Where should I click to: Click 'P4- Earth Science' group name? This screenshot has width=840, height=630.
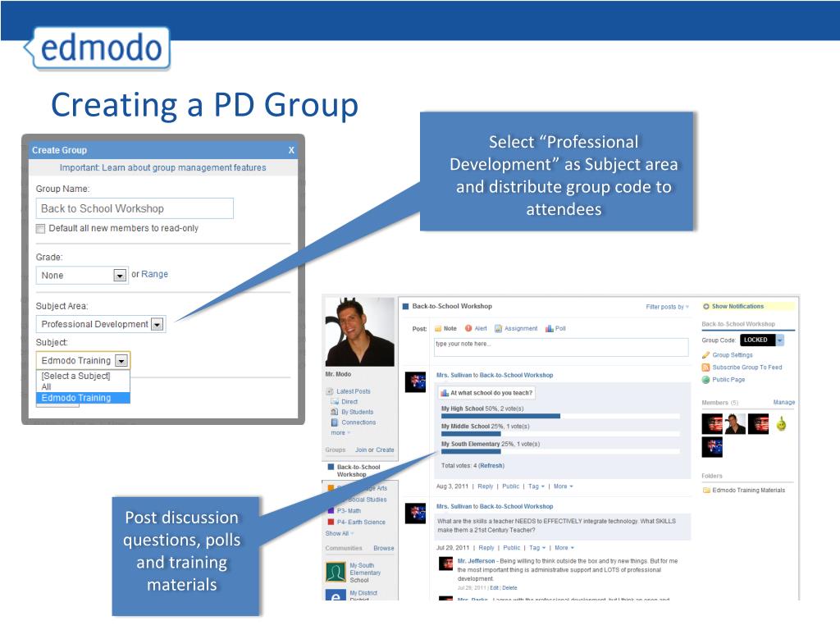pyautogui.click(x=361, y=522)
